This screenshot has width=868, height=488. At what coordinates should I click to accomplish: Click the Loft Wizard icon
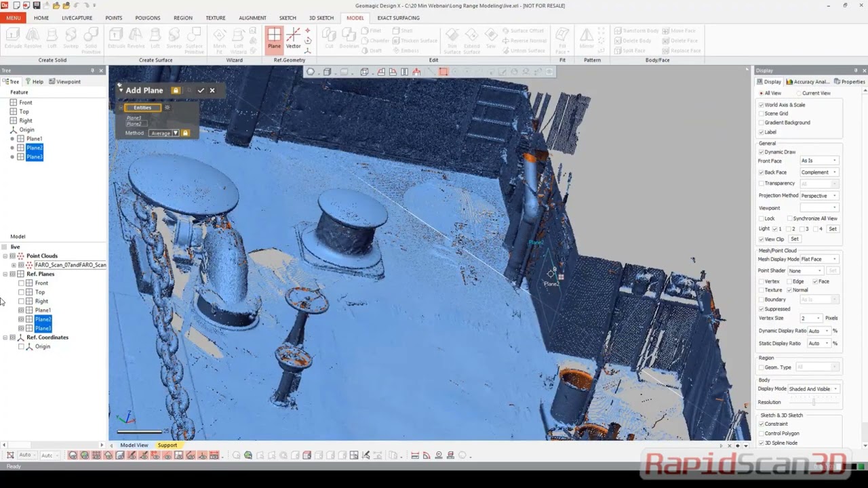point(239,41)
